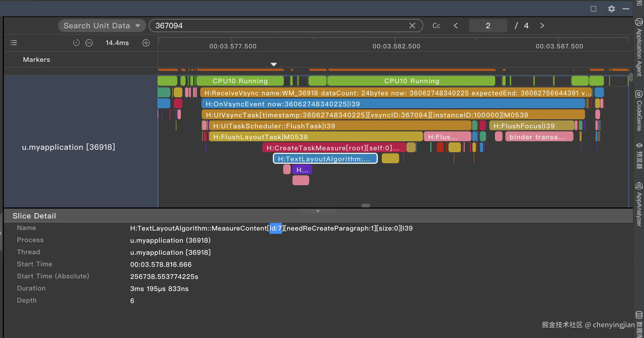
Task: Click the search field containing 367094
Action: click(x=275, y=26)
